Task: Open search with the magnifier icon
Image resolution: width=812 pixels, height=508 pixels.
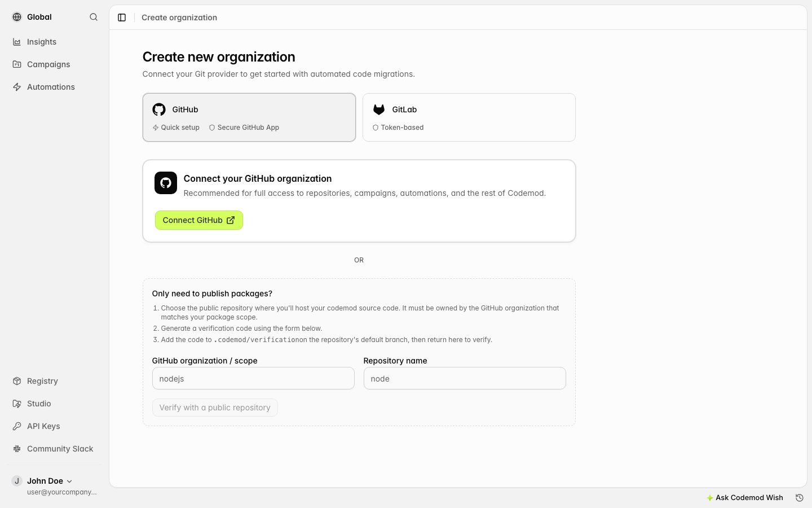Action: (94, 17)
